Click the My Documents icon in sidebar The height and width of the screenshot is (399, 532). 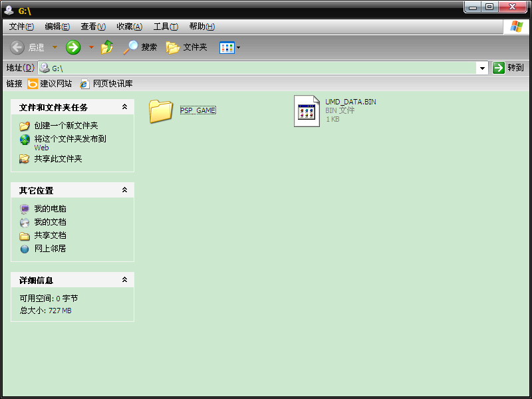pyautogui.click(x=25, y=222)
